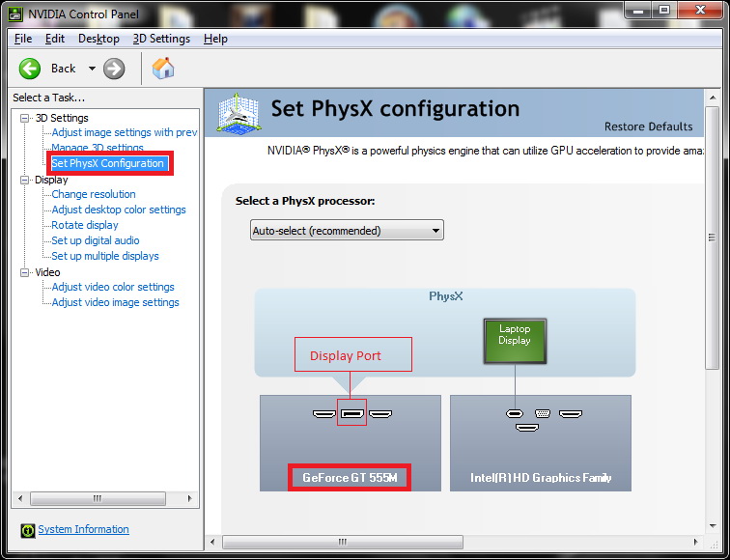This screenshot has height=560, width=730.
Task: Click the Display tree heading
Action: (51, 180)
